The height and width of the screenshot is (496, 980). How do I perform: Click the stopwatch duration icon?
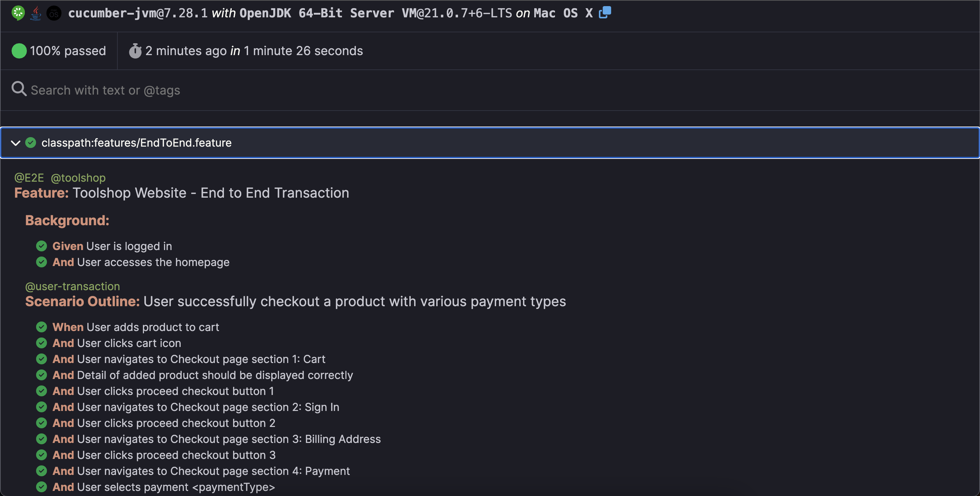[135, 51]
